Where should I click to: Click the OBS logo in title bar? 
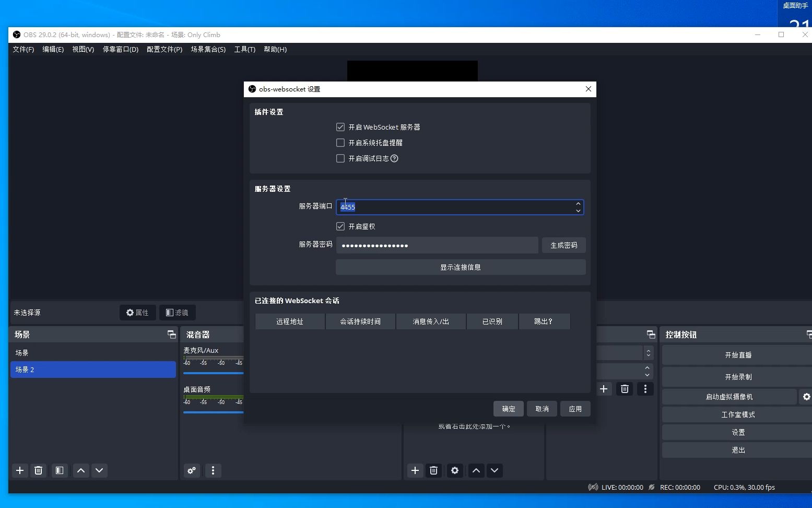pyautogui.click(x=17, y=34)
